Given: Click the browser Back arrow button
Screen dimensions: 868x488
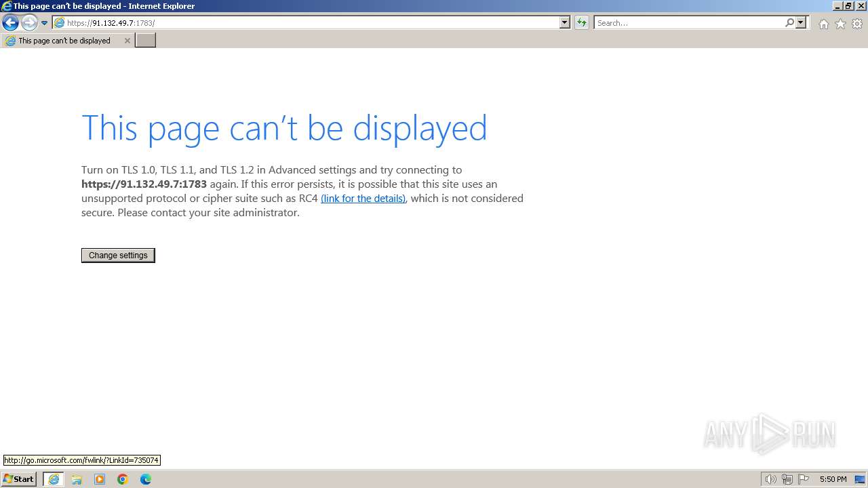Looking at the screenshot, I should pyautogui.click(x=10, y=23).
